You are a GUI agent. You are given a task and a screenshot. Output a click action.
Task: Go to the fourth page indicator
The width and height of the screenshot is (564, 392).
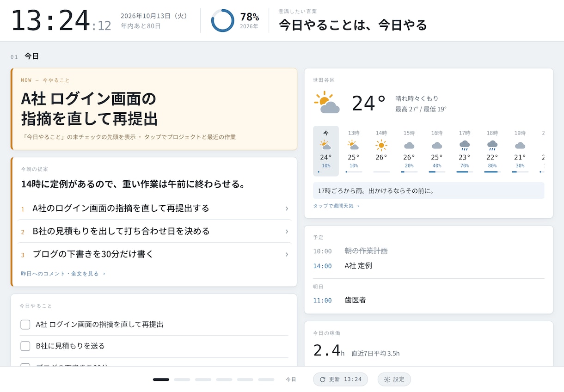pyautogui.click(x=224, y=380)
